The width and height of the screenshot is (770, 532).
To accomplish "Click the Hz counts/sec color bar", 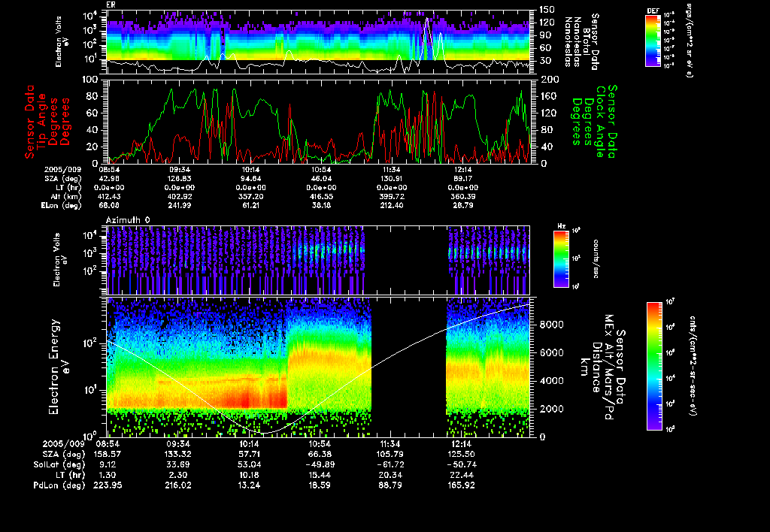I will (x=561, y=258).
